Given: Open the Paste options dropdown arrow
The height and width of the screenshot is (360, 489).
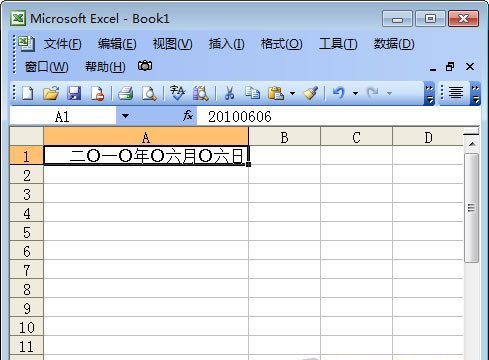Looking at the screenshot, I should [x=292, y=93].
